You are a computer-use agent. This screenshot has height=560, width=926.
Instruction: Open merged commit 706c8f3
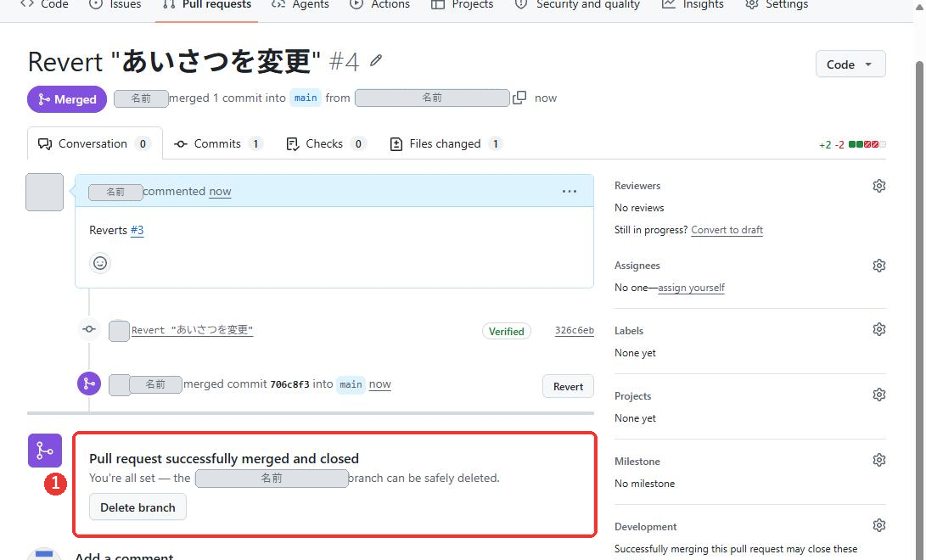click(x=289, y=384)
